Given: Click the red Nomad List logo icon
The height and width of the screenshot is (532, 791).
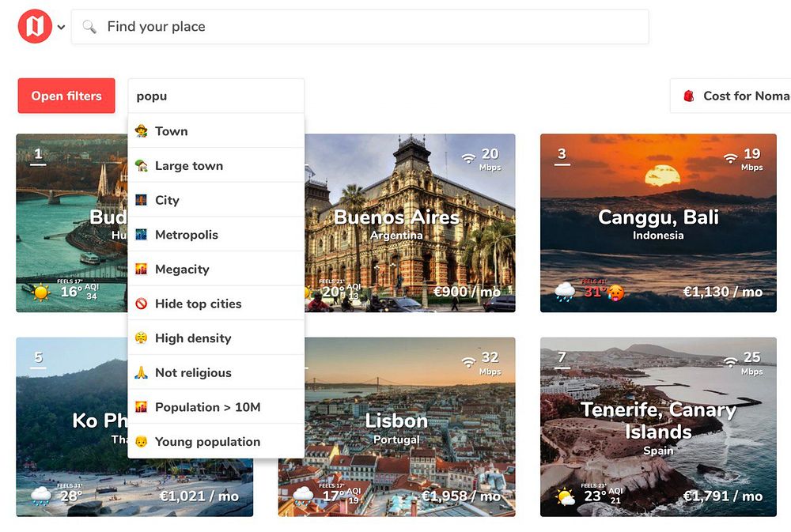Looking at the screenshot, I should pos(35,26).
